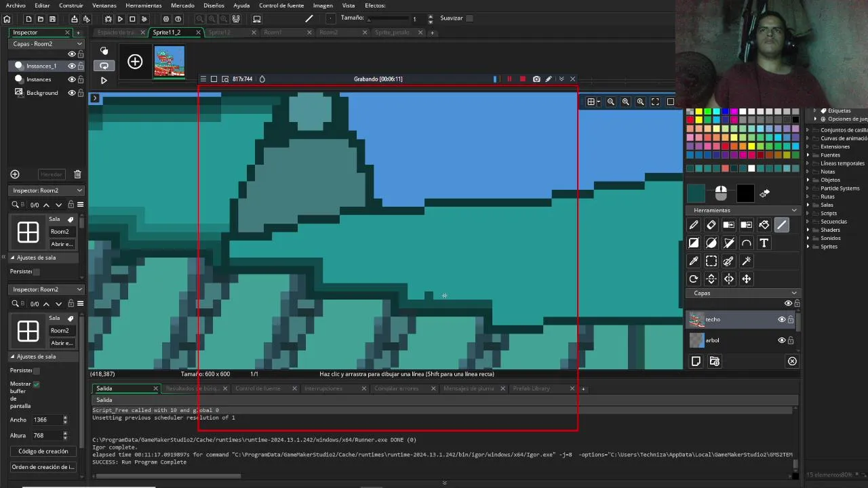
Task: Add a new frame with the plus tile
Action: point(135,62)
